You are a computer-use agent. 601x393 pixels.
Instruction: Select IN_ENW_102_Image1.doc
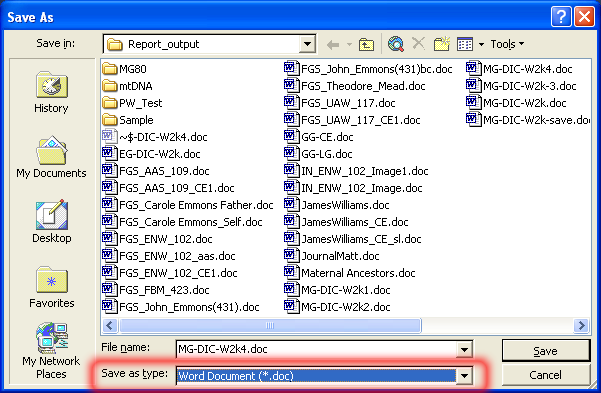[356, 171]
